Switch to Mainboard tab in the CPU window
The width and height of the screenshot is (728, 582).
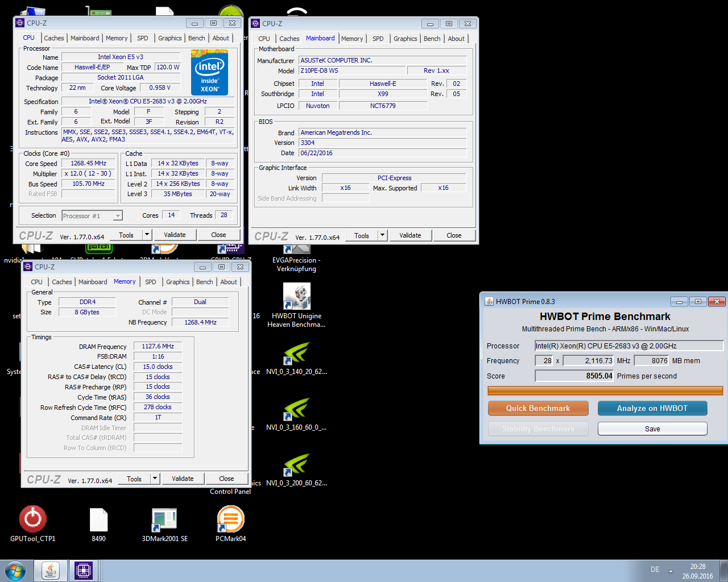[x=85, y=38]
